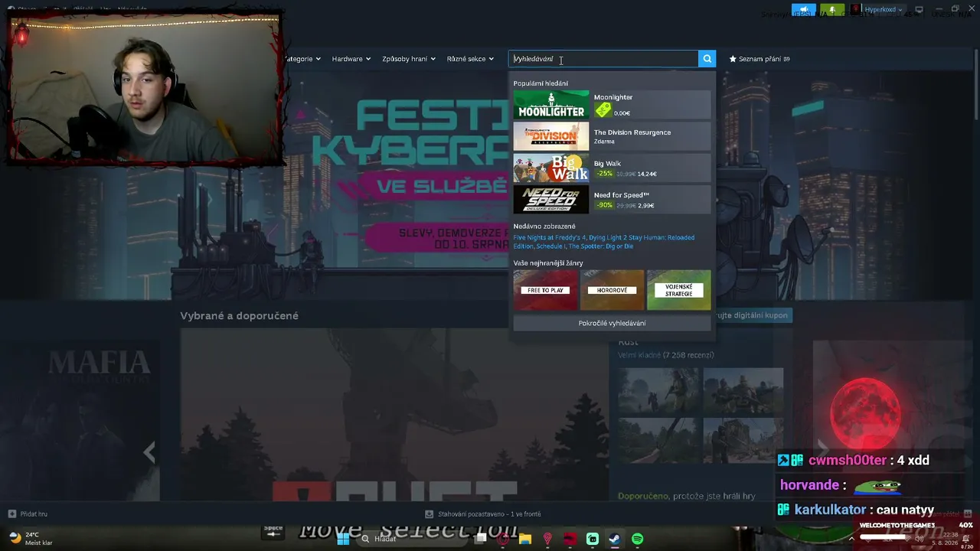Image resolution: width=980 pixels, height=551 pixels.
Task: Open the Vojenské strategie genre tile
Action: click(x=678, y=290)
